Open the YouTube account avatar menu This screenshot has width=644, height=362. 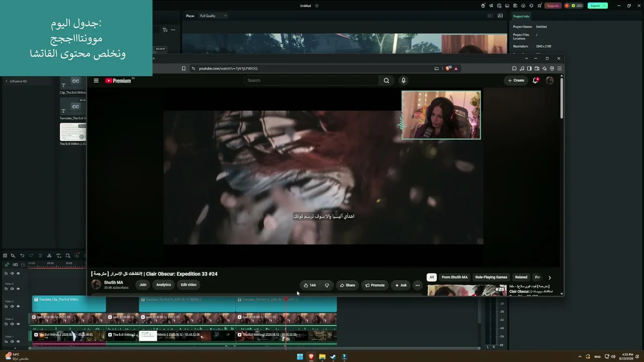pos(549,80)
